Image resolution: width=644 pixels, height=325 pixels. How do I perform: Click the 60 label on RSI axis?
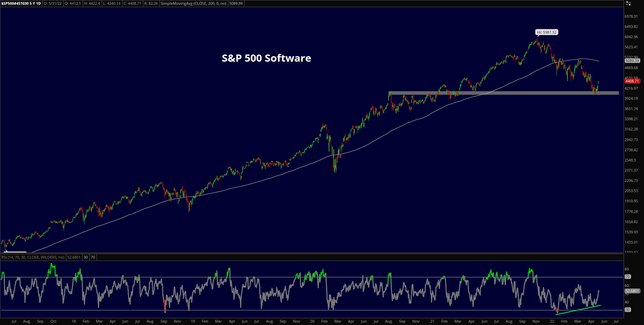(x=627, y=285)
